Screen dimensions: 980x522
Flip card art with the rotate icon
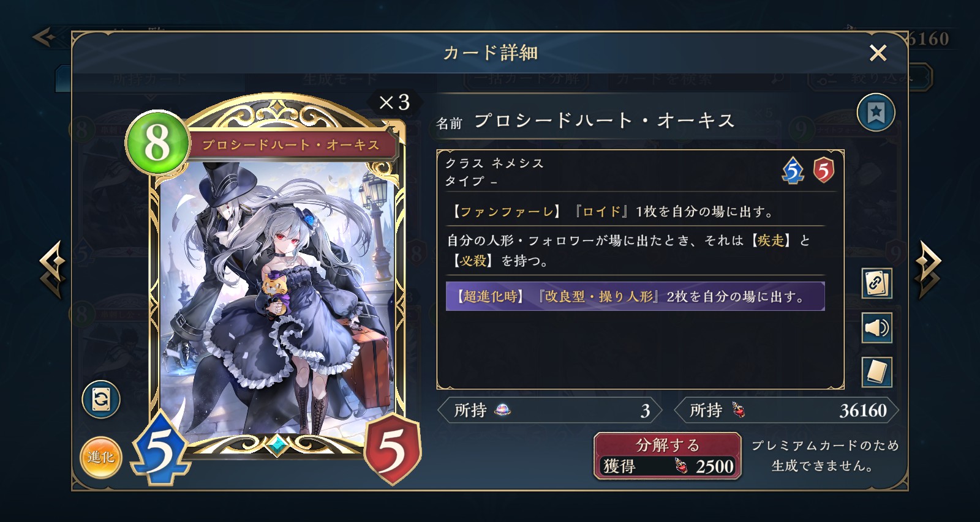pos(101,400)
